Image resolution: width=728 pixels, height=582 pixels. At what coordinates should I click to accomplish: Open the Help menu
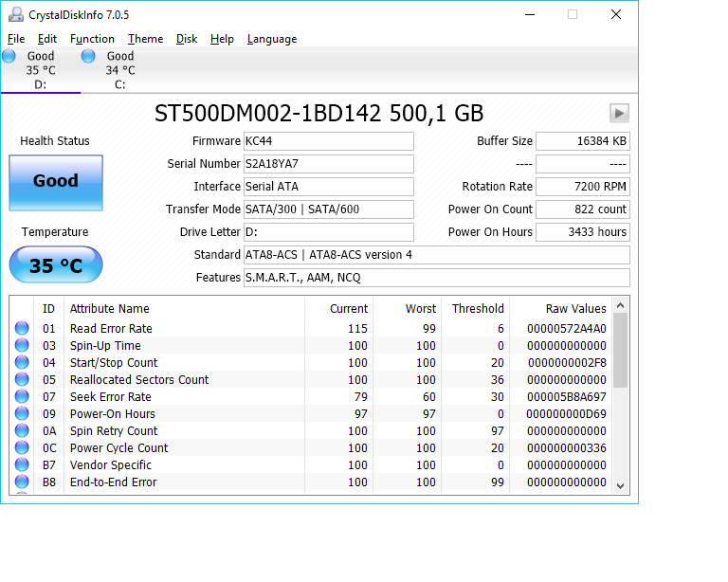click(222, 39)
